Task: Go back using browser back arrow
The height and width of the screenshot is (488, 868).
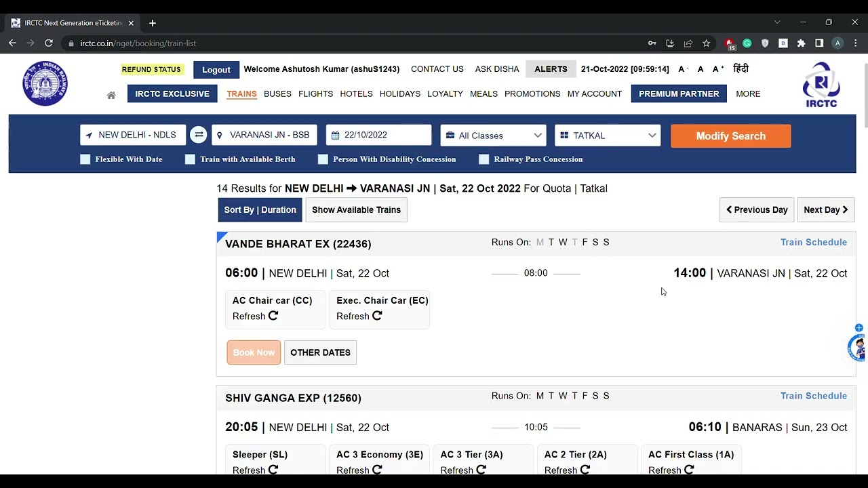Action: (x=12, y=43)
